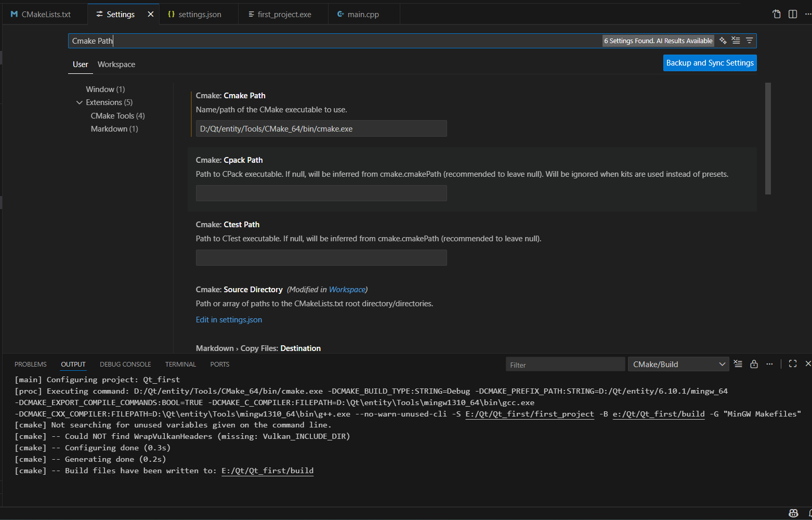The width and height of the screenshot is (812, 520).
Task: Open more actions in output panel
Action: (x=769, y=364)
